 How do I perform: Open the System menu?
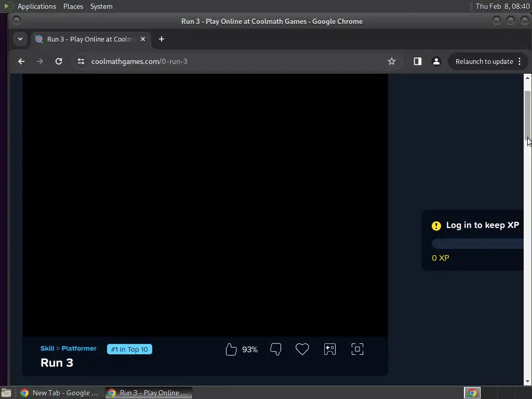101,6
